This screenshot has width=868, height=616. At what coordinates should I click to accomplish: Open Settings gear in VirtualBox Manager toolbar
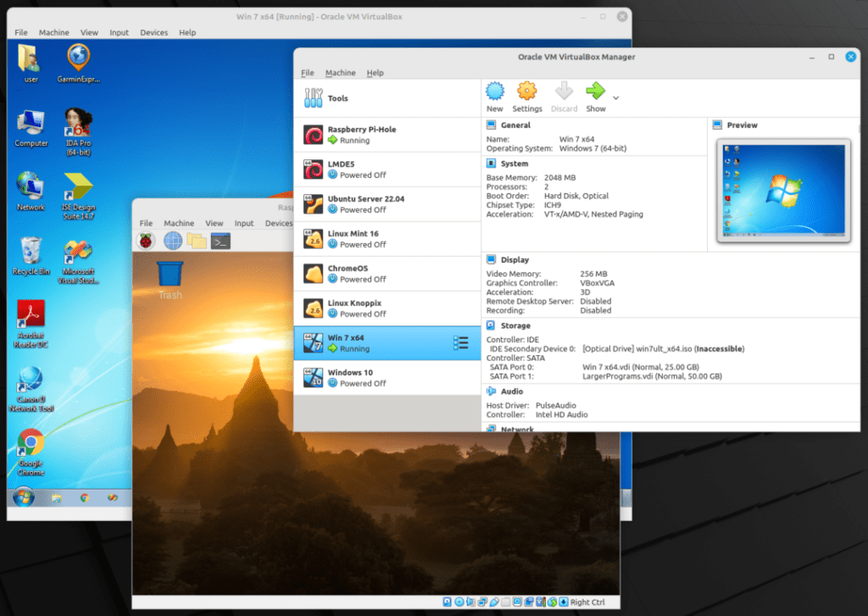point(527,91)
